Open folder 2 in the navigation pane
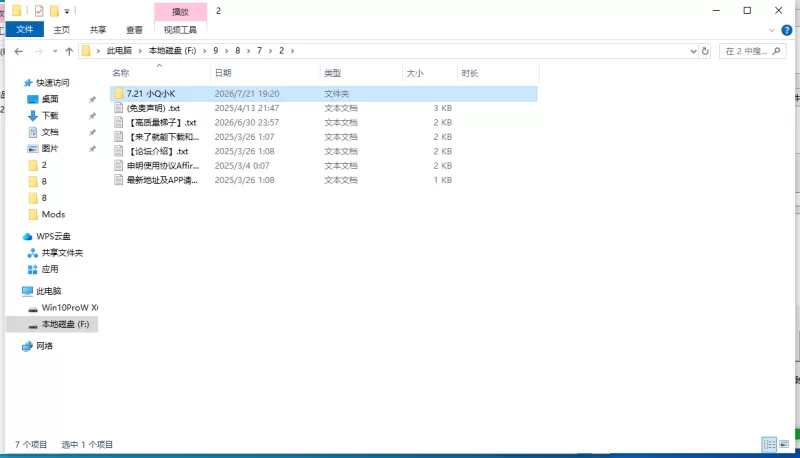Image resolution: width=800 pixels, height=458 pixels. pyautogui.click(x=44, y=165)
